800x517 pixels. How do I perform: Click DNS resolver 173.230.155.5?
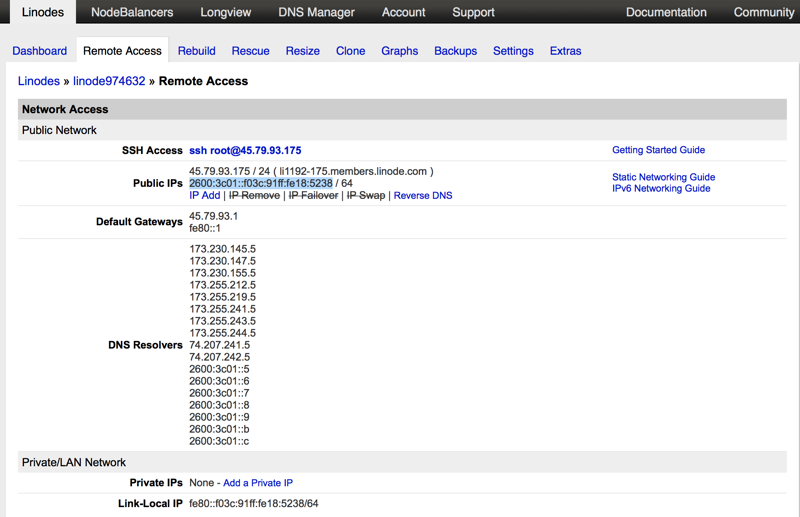222,273
